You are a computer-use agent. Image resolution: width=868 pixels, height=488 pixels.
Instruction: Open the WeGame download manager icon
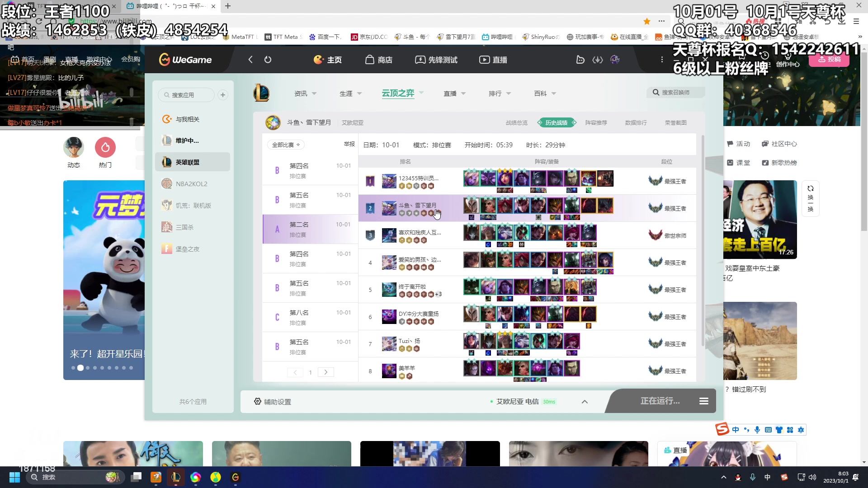click(x=598, y=60)
